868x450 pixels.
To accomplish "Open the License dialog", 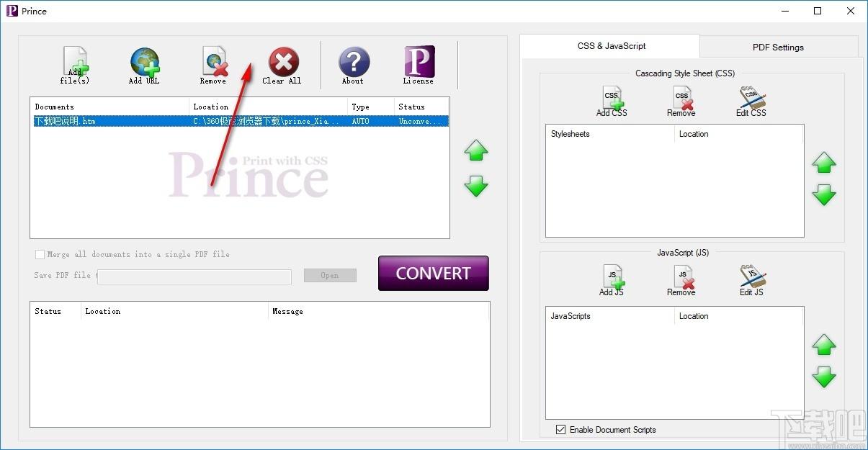I will point(419,65).
